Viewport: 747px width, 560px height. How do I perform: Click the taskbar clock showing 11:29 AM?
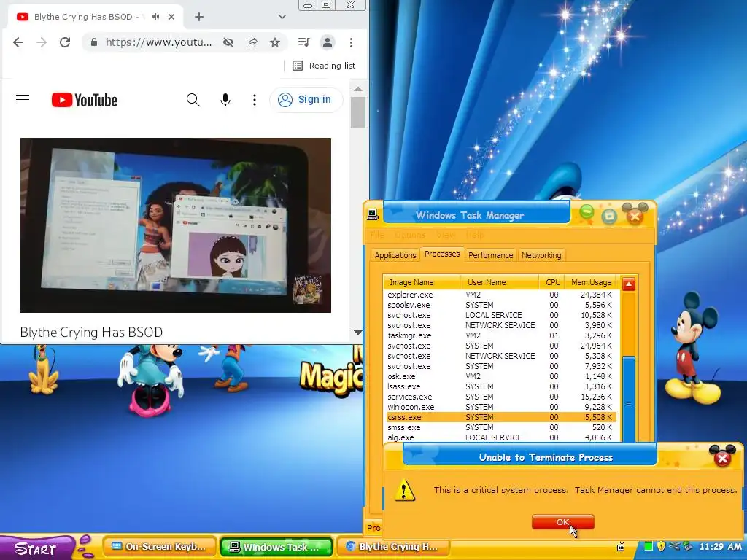pos(721,547)
